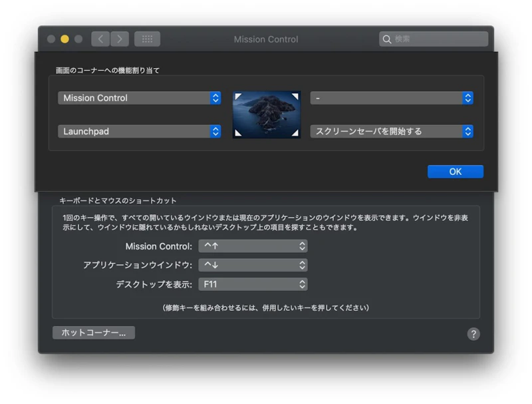Navigate back using the left arrow icon
Viewport: 532px width, 404px height.
pyautogui.click(x=100, y=39)
